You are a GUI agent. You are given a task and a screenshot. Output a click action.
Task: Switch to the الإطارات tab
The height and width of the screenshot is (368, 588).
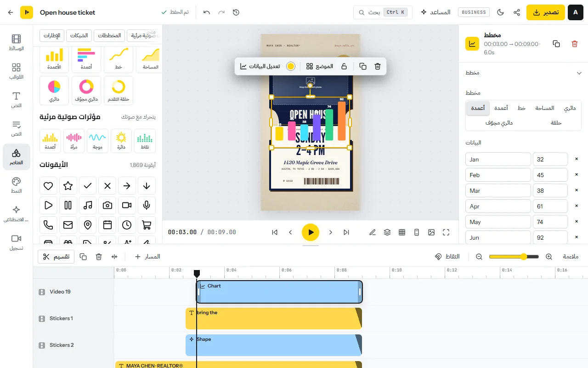(52, 36)
